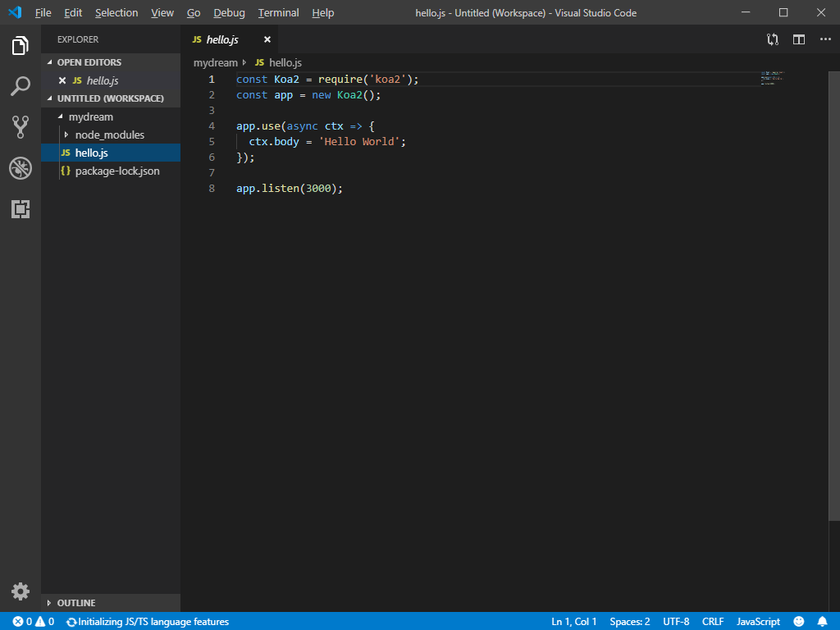This screenshot has height=630, width=840.
Task: Open the Debug view
Action: tap(20, 168)
